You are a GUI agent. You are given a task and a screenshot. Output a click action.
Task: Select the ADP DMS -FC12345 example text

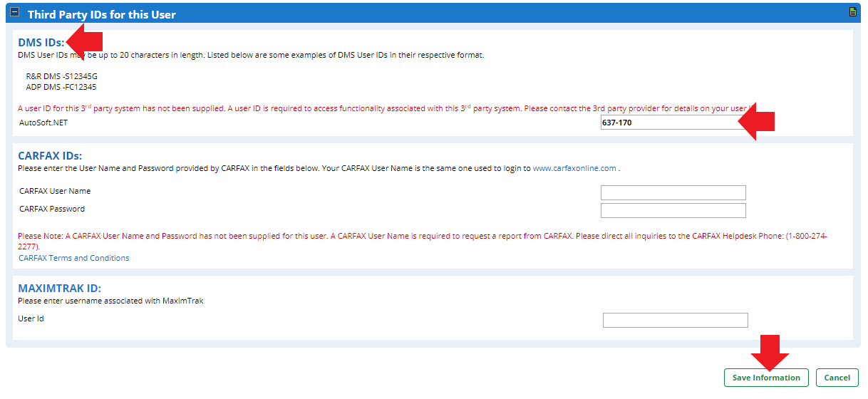(61, 87)
